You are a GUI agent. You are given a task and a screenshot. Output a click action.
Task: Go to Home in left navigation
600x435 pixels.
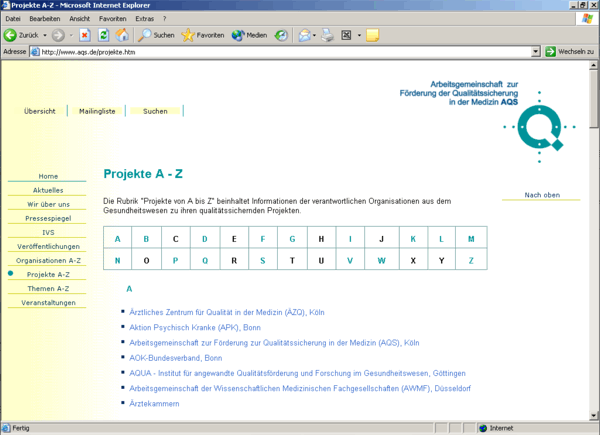click(x=48, y=176)
